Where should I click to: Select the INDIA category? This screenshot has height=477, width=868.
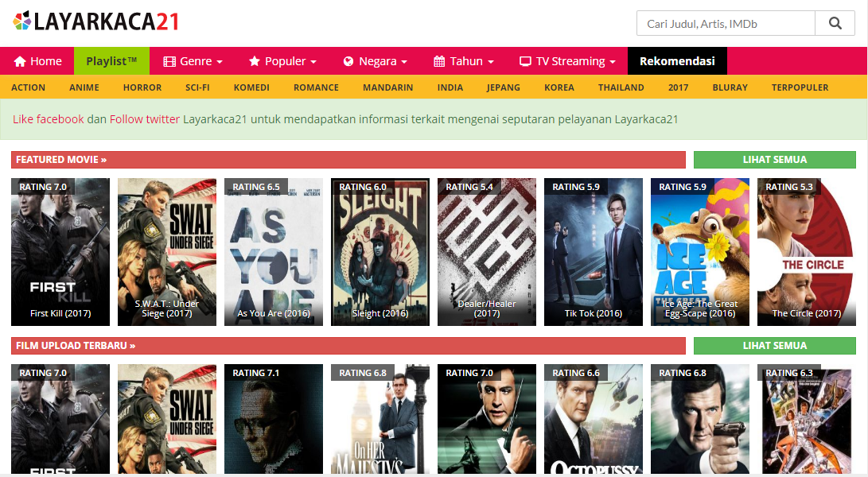click(x=450, y=87)
